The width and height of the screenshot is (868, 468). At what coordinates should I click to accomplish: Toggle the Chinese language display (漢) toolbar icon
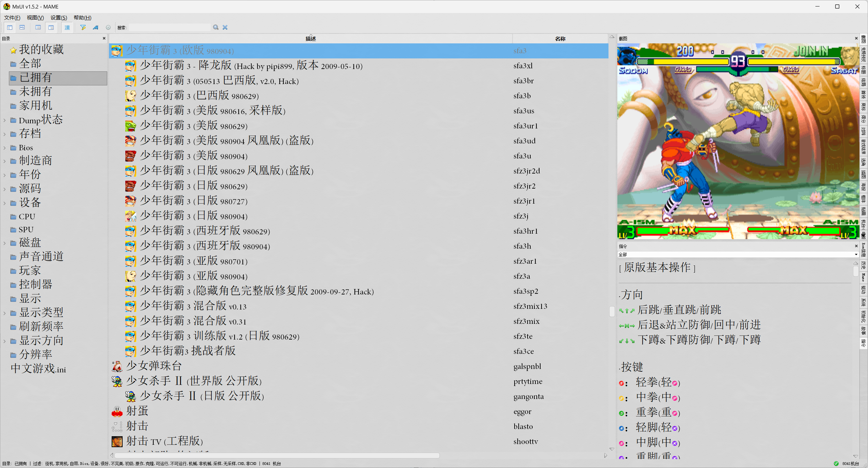click(x=67, y=28)
